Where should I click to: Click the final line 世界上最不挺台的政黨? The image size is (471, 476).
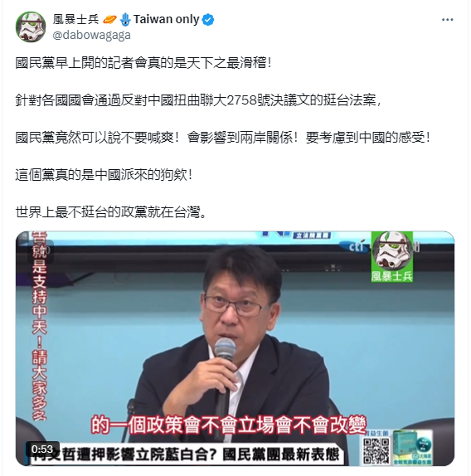[111, 212]
